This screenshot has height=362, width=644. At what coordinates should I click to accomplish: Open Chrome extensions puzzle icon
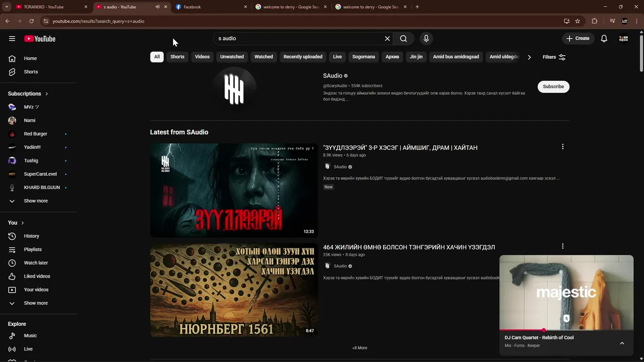click(595, 21)
